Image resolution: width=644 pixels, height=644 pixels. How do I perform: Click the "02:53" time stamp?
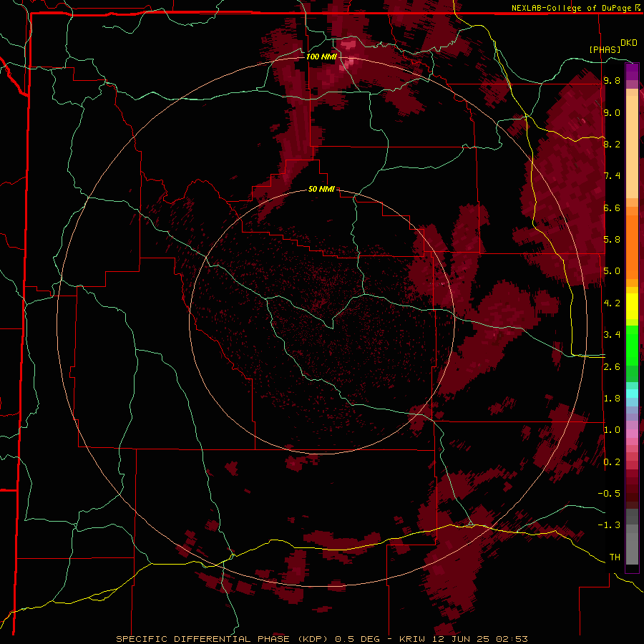[x=512, y=639]
